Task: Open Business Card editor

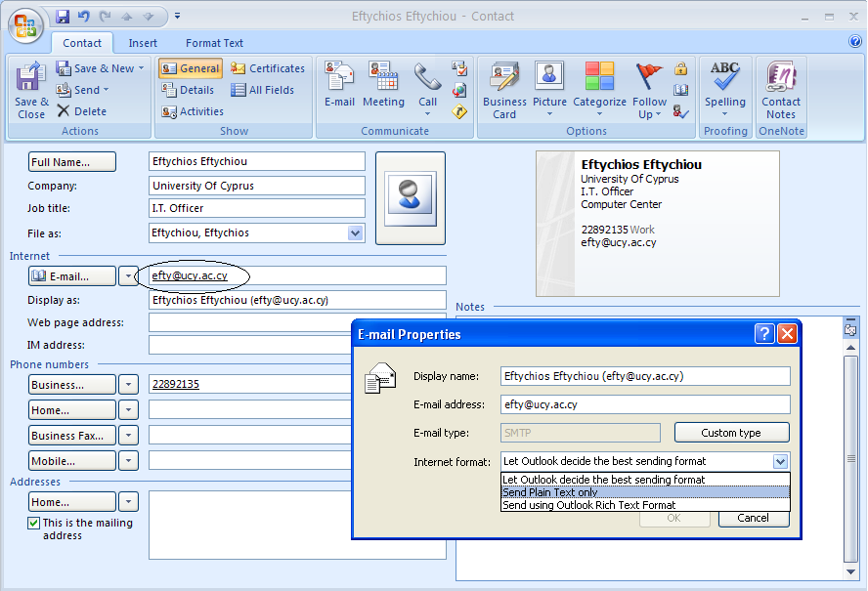Action: click(504, 90)
